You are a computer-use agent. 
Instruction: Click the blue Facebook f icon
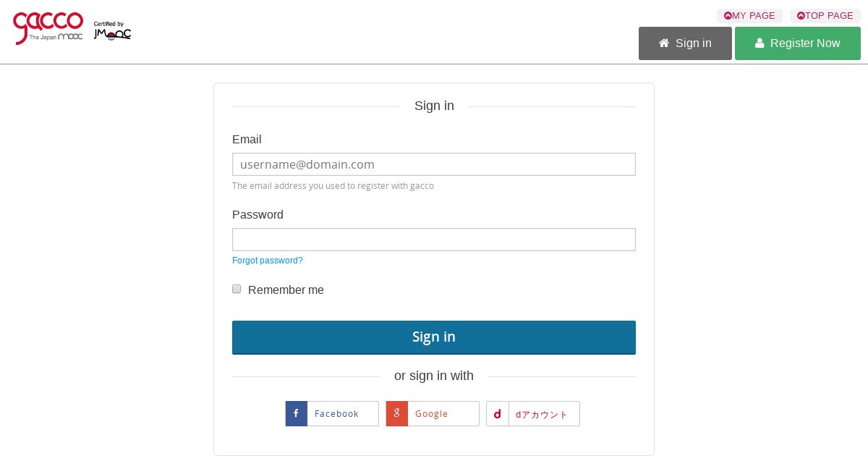click(x=297, y=414)
